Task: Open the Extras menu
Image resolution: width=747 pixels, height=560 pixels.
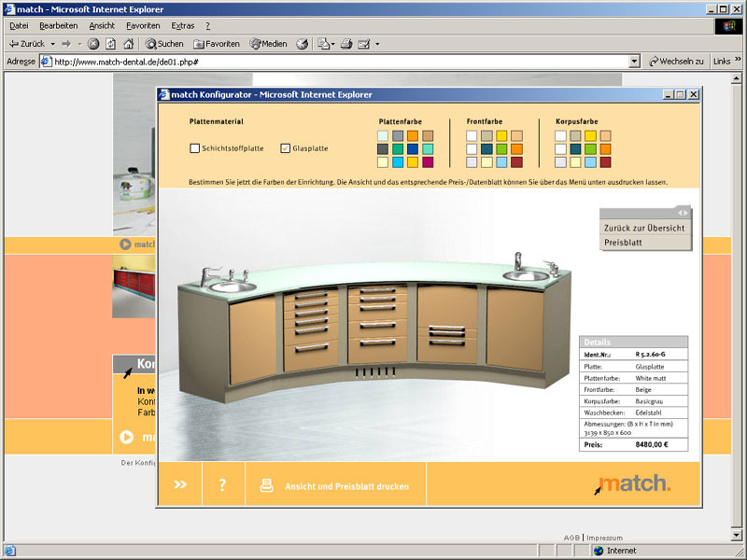Action: (x=183, y=25)
